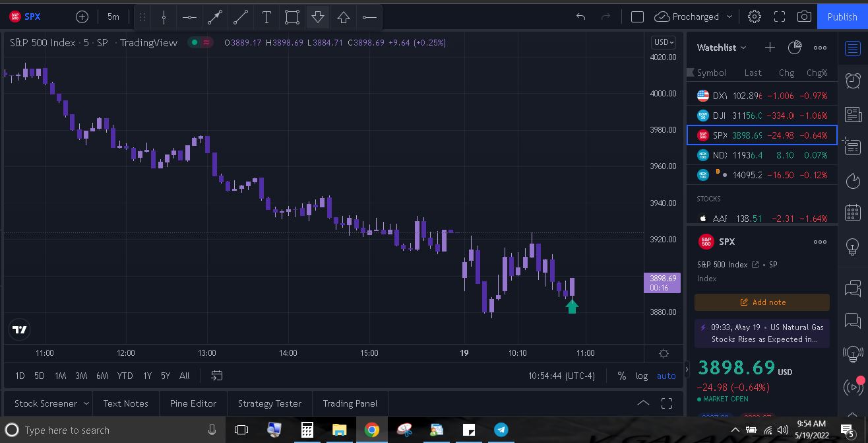Click the Add note button
The width and height of the screenshot is (868, 443).
pos(762,302)
